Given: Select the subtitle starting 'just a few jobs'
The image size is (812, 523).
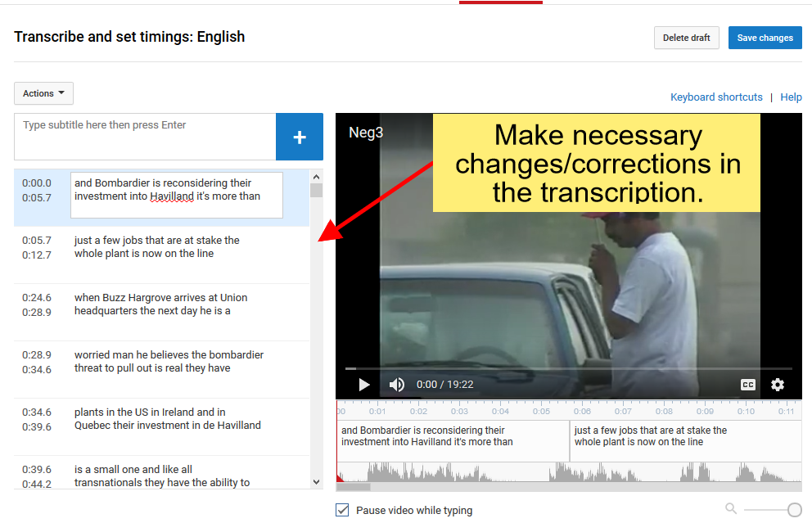Looking at the screenshot, I should tap(156, 247).
